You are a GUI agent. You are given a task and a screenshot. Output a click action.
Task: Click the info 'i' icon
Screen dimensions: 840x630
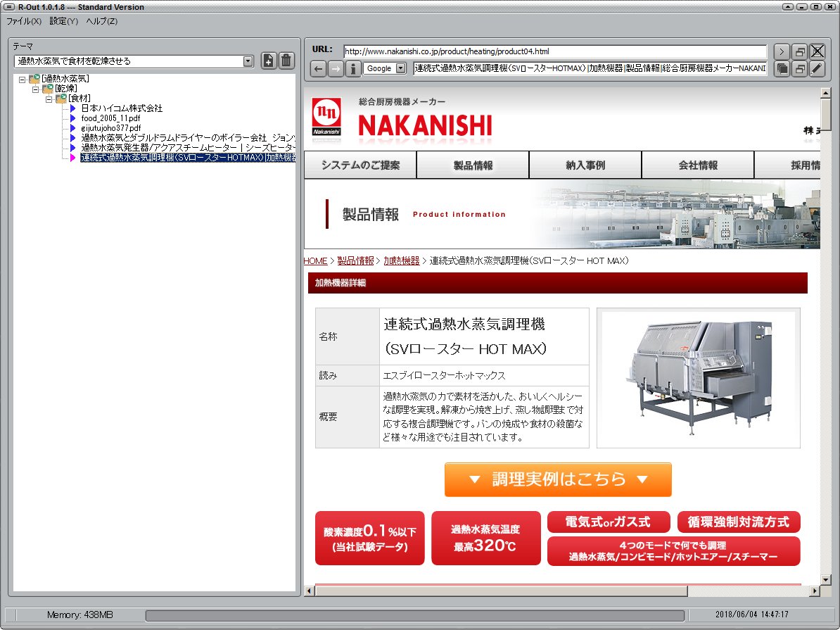tap(352, 68)
